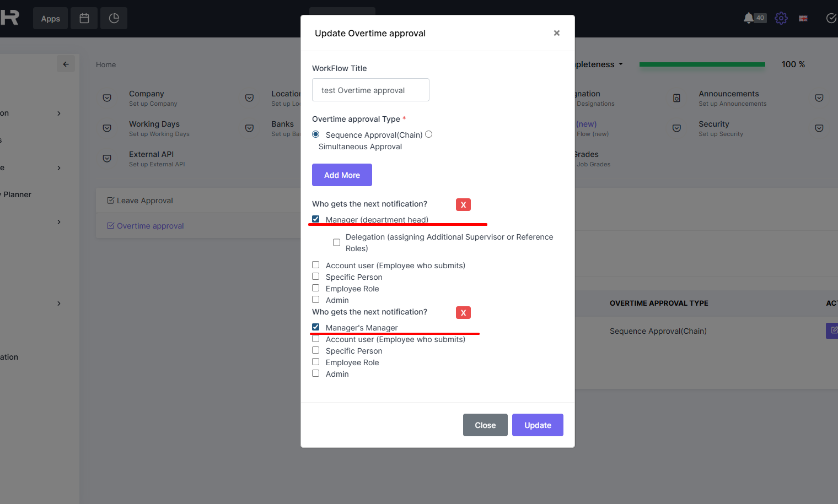
Task: Select Simultaneous Approval radio option
Action: tap(429, 134)
